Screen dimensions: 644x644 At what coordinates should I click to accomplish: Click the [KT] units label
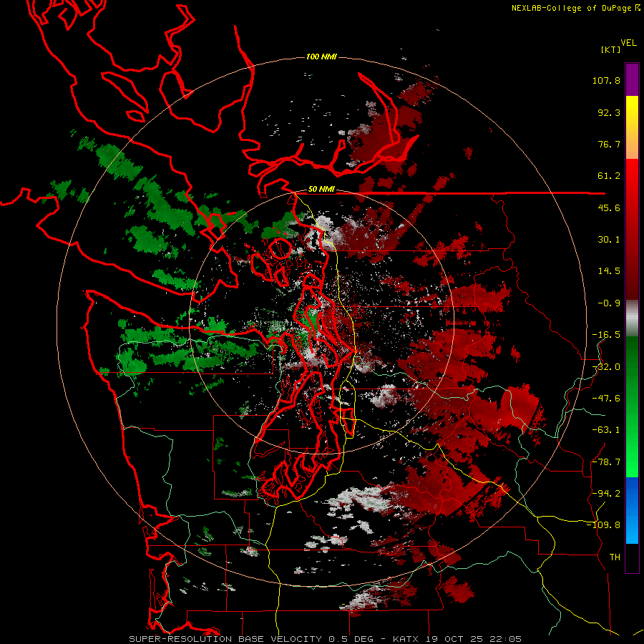coord(610,49)
